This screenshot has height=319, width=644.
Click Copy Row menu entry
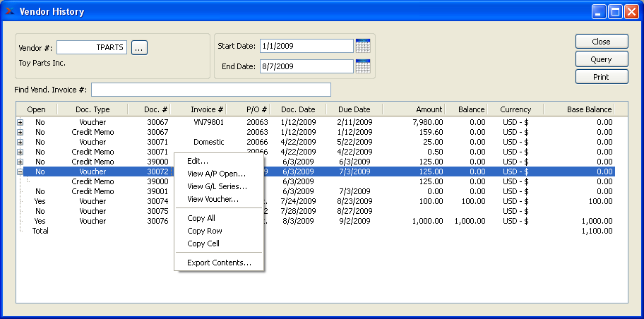tap(204, 231)
